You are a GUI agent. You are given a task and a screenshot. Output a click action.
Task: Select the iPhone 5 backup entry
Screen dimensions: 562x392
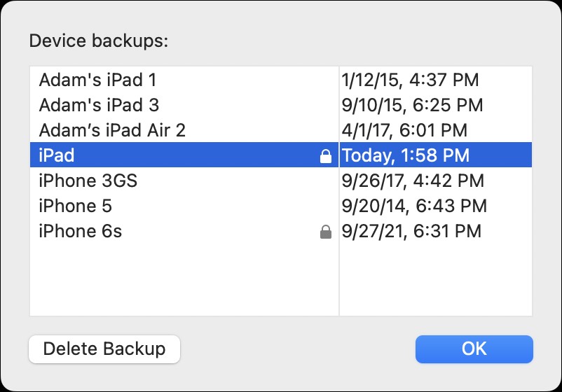coord(76,206)
